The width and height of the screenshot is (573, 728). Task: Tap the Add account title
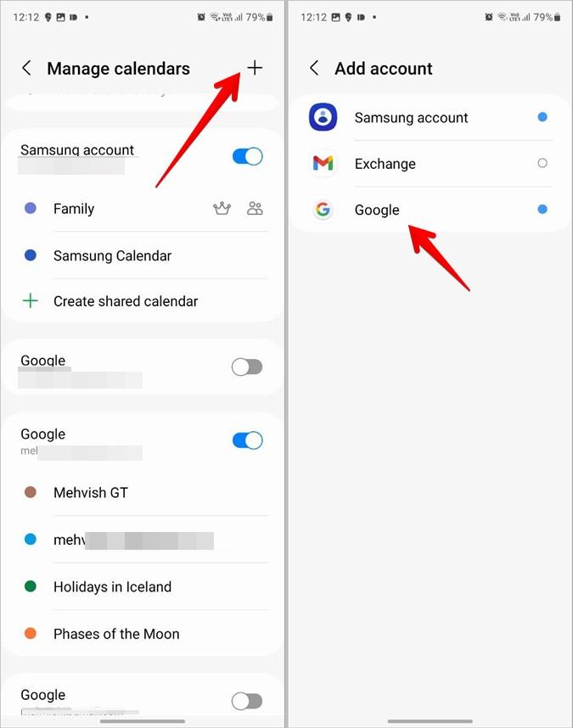[x=384, y=68]
